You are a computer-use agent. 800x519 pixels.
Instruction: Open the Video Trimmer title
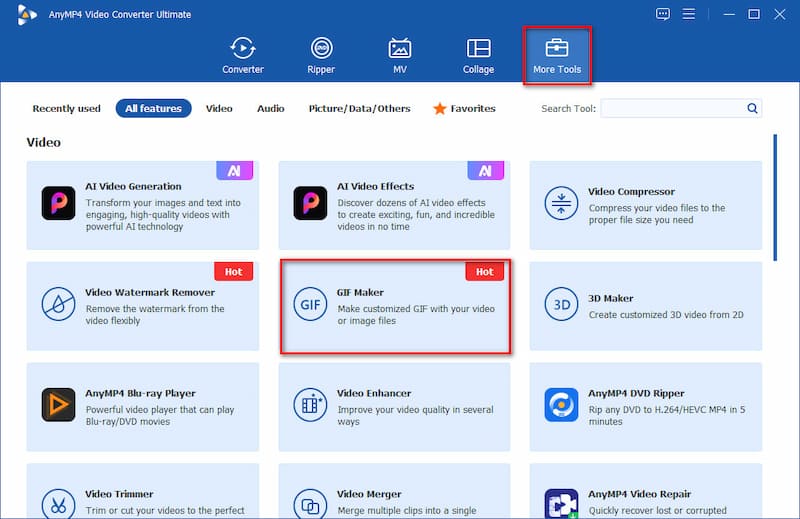tap(119, 494)
